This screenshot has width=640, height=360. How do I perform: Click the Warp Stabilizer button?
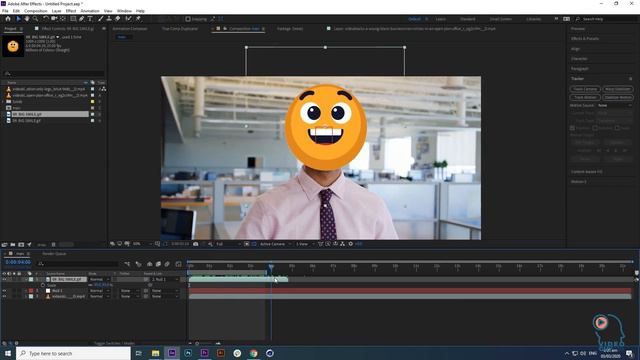pos(618,89)
